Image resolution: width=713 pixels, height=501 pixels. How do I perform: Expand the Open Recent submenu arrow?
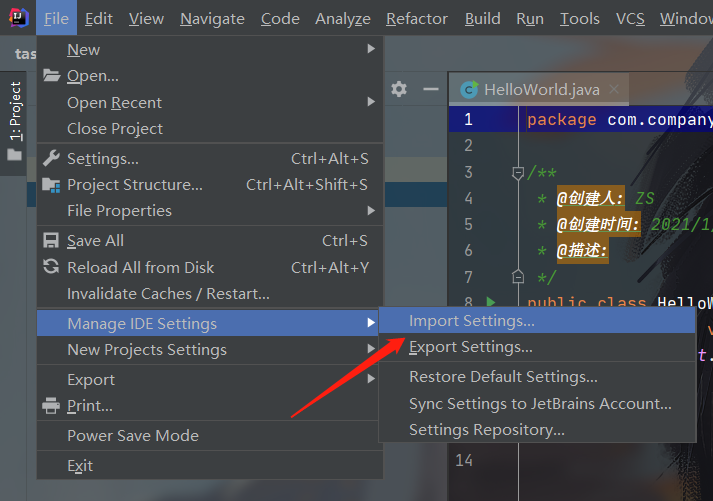tap(371, 101)
